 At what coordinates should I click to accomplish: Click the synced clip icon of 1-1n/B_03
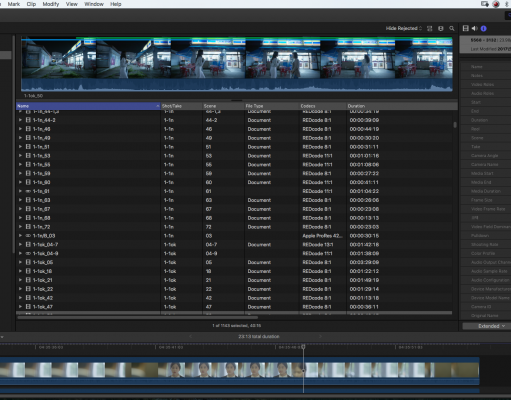click(28, 236)
